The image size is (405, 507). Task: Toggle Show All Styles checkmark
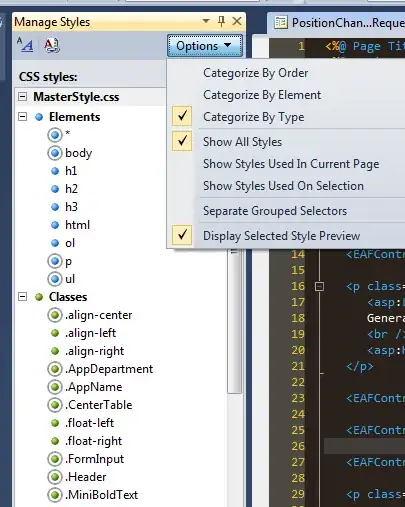[x=182, y=141]
